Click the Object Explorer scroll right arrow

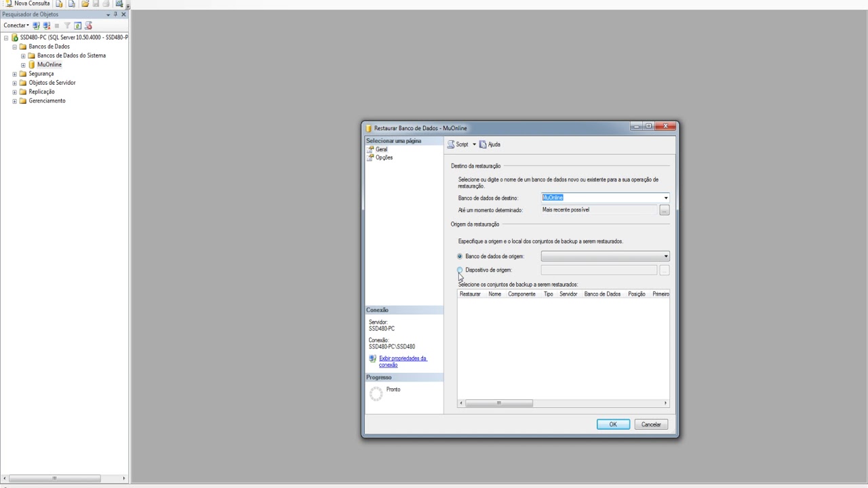123,479
